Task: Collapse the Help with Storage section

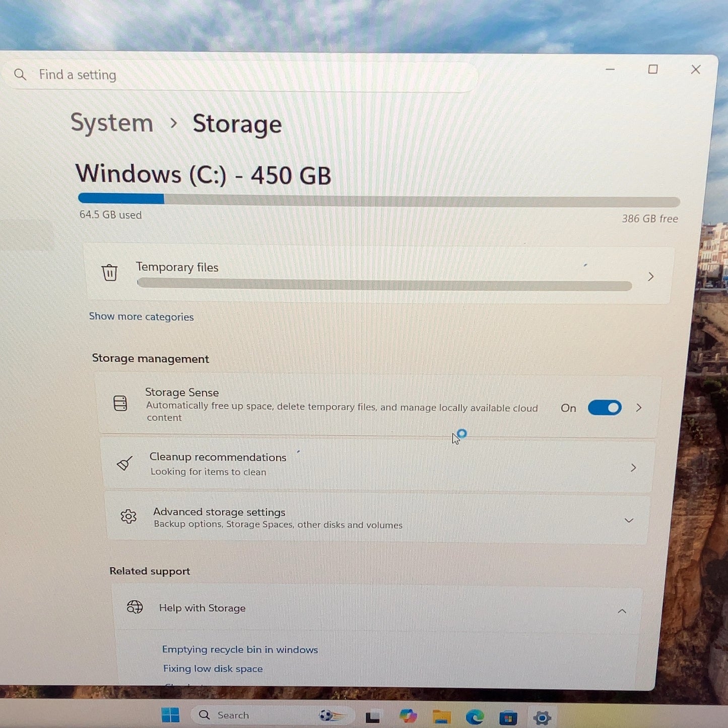Action: click(622, 611)
